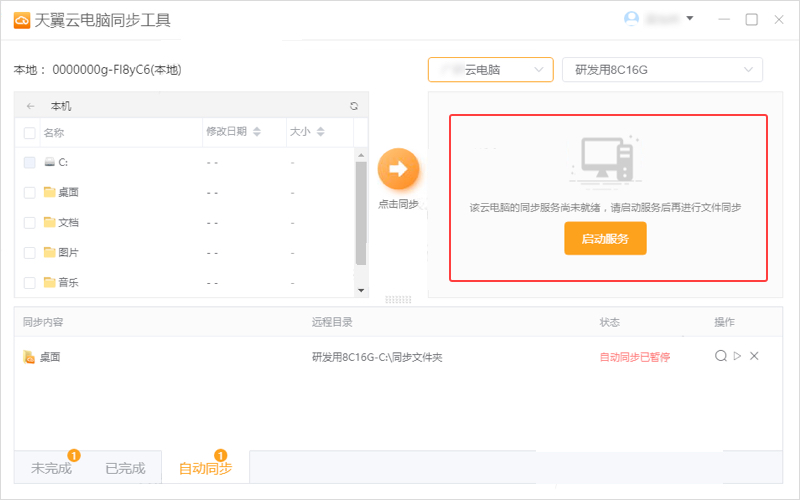Maximize the sync tool window

[x=752, y=19]
